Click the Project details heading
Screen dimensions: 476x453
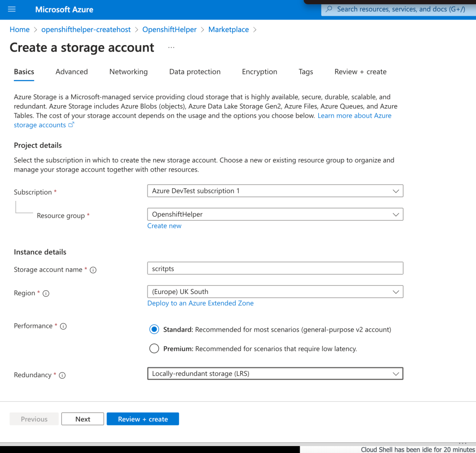click(x=38, y=145)
